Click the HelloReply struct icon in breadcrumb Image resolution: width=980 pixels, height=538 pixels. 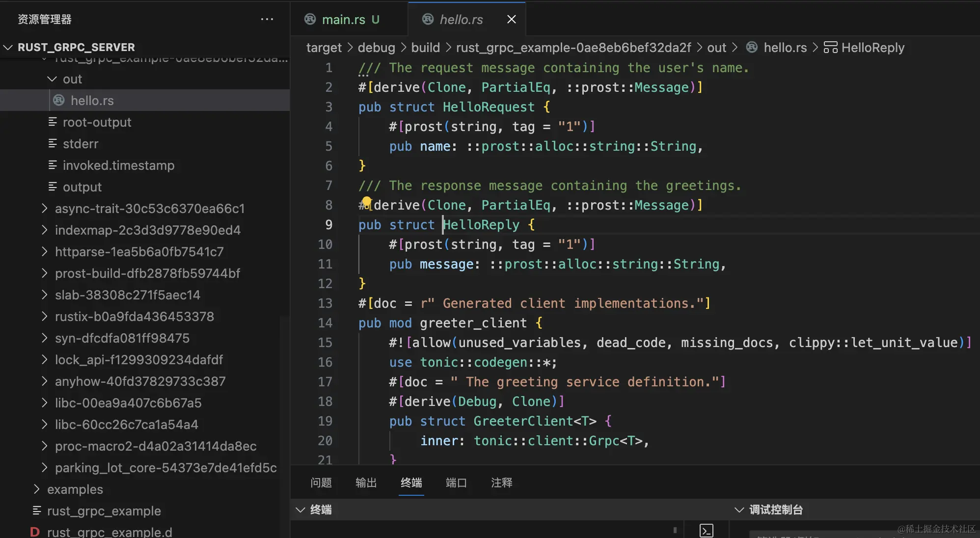click(830, 48)
